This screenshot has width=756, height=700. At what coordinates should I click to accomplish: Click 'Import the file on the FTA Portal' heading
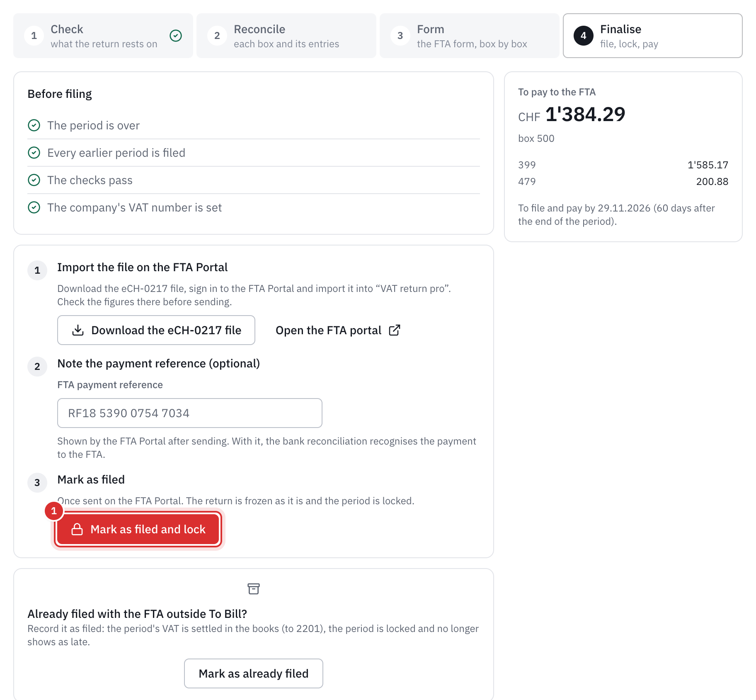(x=143, y=267)
